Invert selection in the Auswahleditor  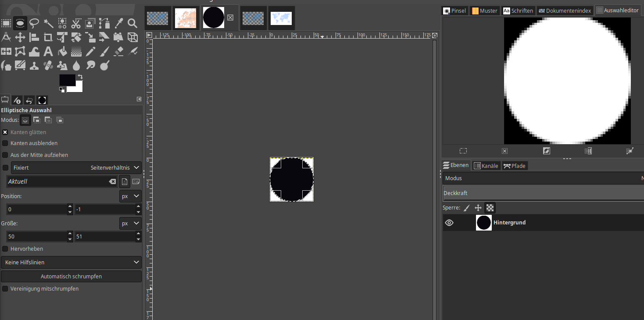[546, 151]
